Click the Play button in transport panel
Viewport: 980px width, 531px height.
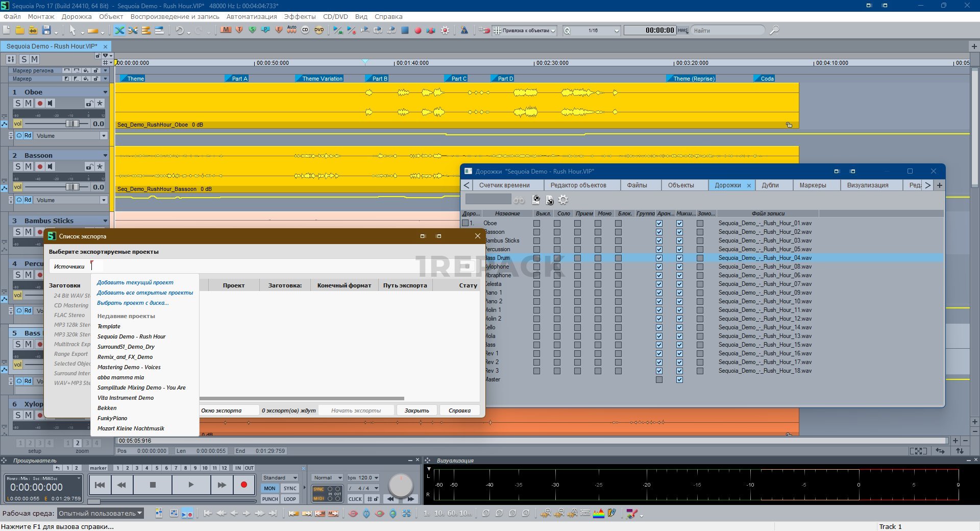(x=191, y=485)
